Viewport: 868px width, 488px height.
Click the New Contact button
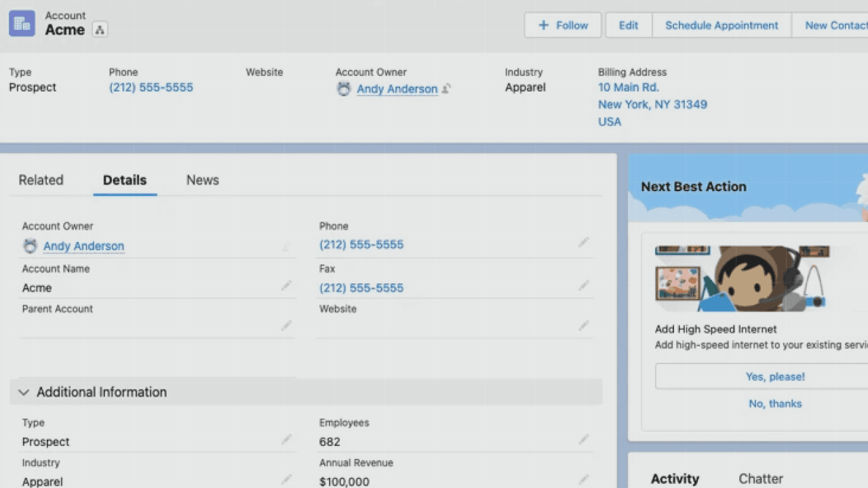point(831,25)
